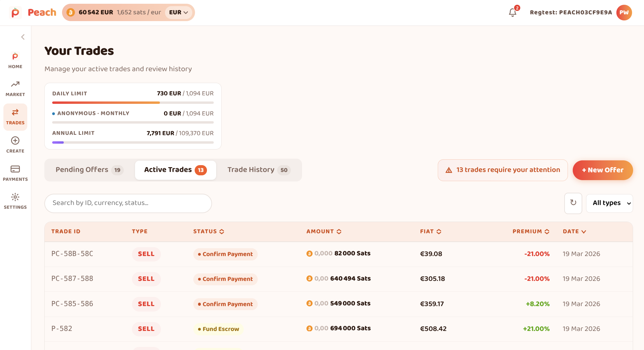
Task: Click the +8.20% premium value
Action: pos(538,304)
